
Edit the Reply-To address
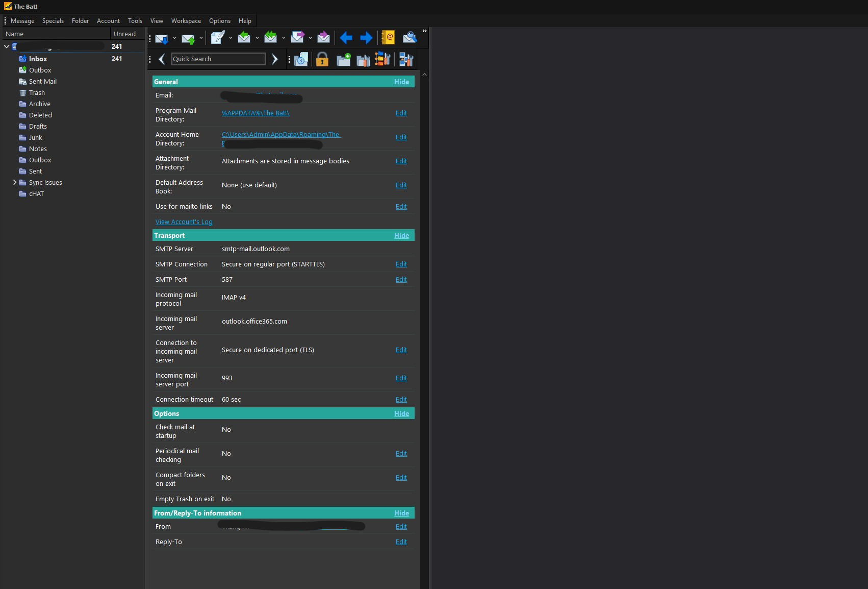pyautogui.click(x=401, y=542)
